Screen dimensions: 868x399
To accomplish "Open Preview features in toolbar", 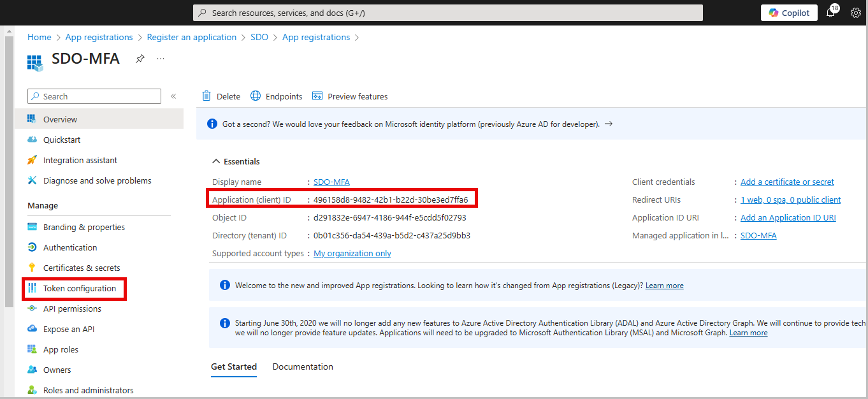I will coord(350,96).
